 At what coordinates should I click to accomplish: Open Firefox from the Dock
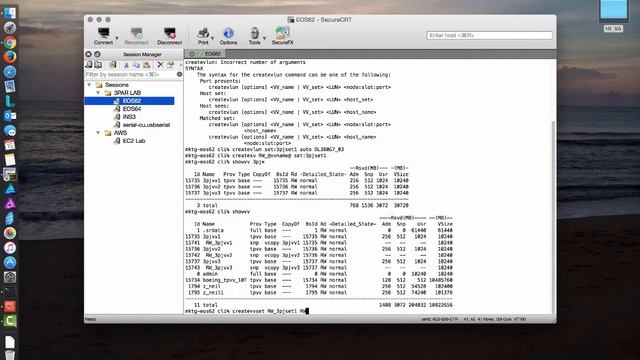pos(10,57)
